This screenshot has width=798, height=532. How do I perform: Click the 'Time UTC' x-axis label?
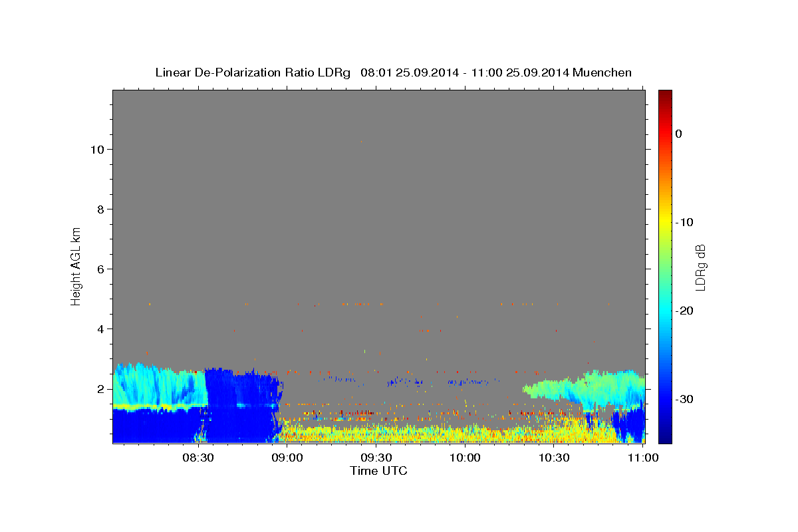click(378, 471)
